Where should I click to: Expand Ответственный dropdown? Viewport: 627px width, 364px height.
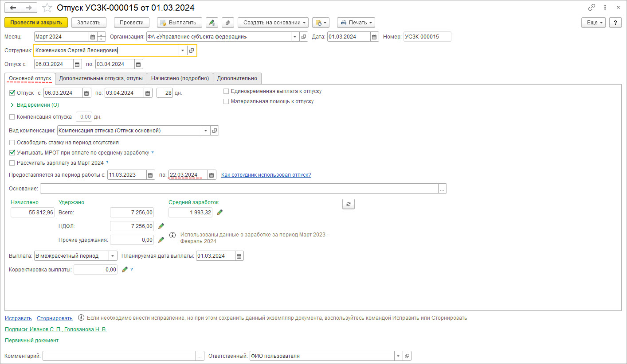coord(398,356)
